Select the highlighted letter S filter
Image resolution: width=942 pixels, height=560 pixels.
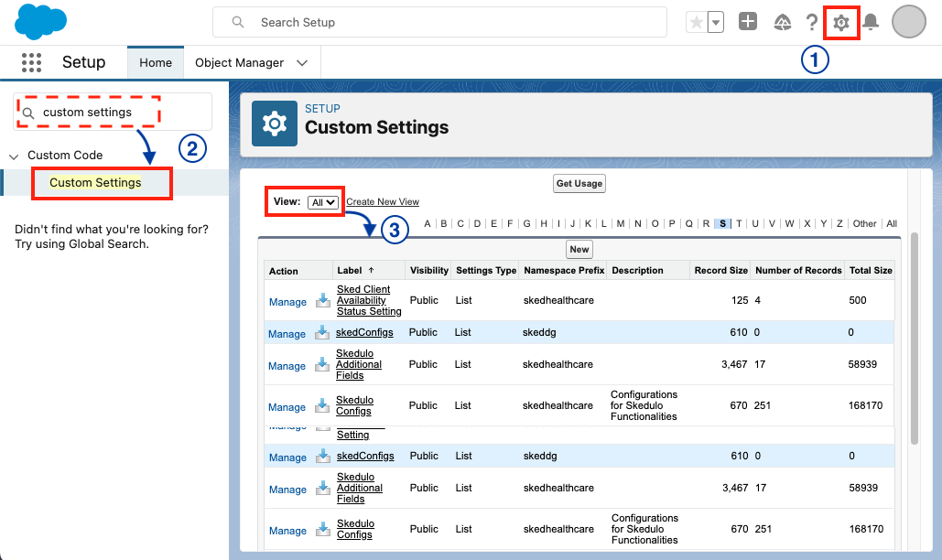(x=722, y=224)
